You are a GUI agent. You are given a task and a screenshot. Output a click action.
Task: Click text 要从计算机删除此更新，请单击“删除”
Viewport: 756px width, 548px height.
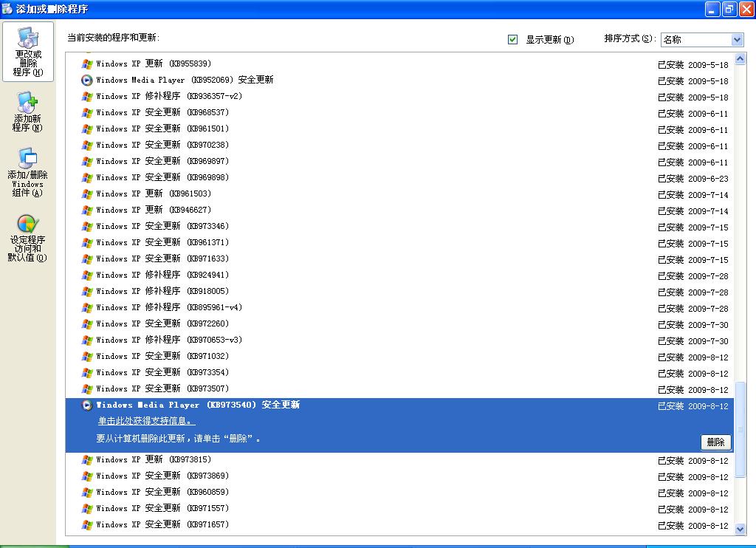[179, 439]
